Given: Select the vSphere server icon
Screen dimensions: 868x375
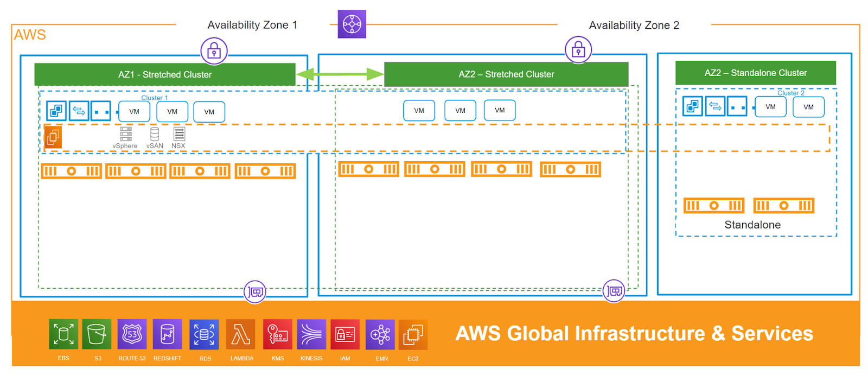Looking at the screenshot, I should tap(126, 134).
